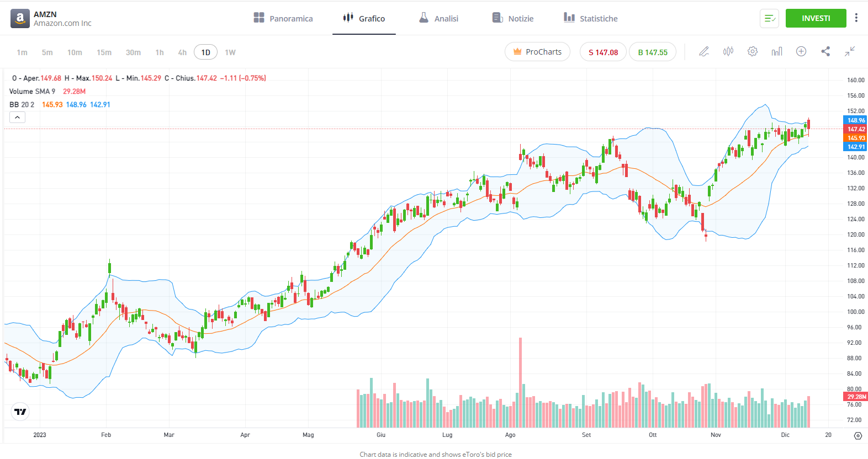Open the drawing tools pencil icon
The image size is (868, 459).
[704, 51]
